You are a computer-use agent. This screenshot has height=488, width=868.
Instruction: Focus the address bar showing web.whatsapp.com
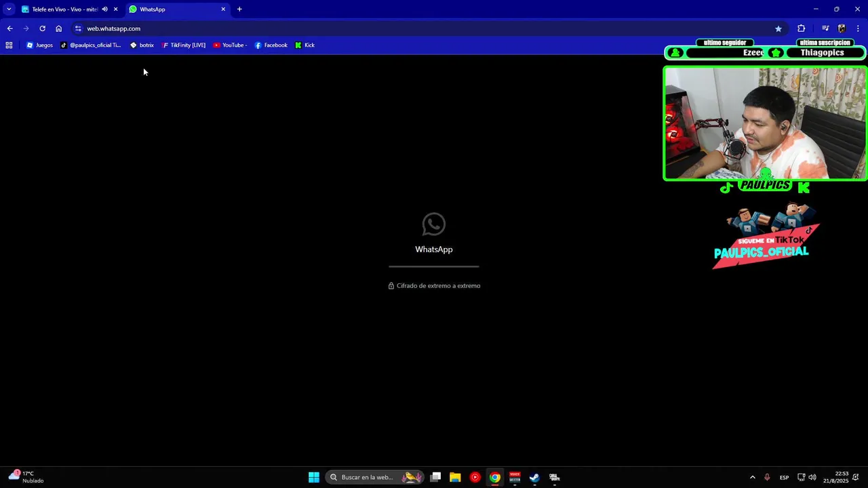pos(427,28)
